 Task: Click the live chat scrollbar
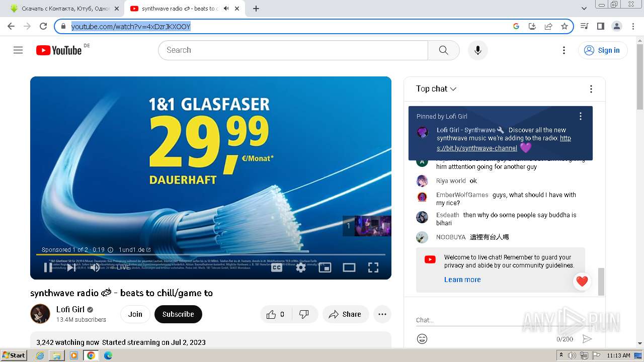click(601, 282)
